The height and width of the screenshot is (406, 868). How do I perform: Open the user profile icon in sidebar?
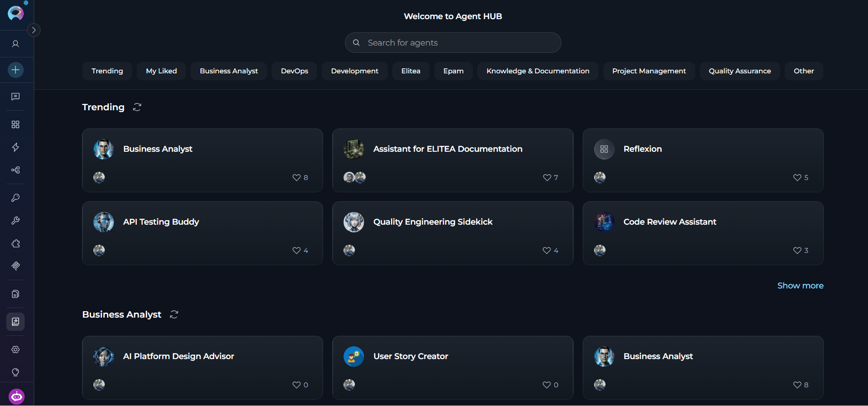pyautogui.click(x=15, y=44)
